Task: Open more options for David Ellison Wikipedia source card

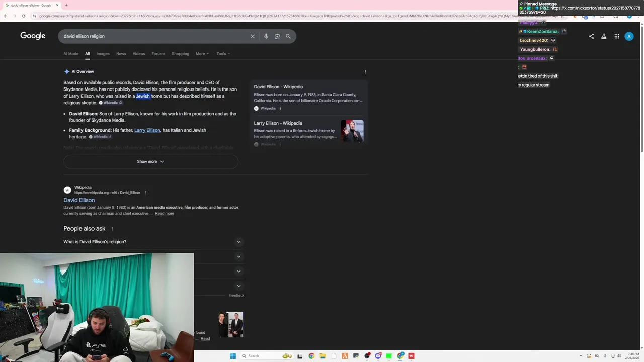Action: tap(280, 108)
